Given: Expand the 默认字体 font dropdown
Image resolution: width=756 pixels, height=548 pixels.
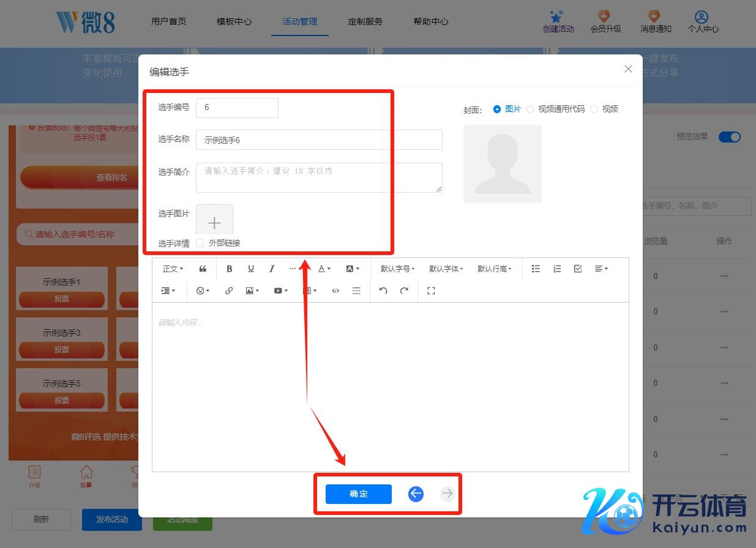Looking at the screenshot, I should (446, 268).
